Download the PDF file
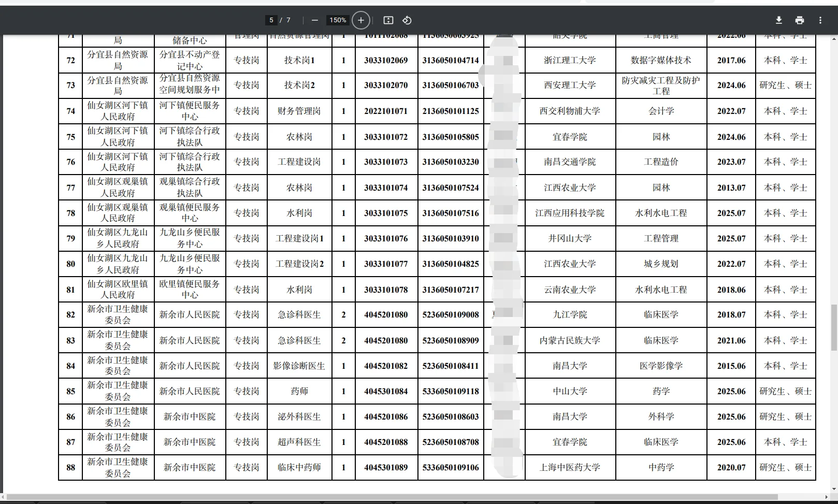Image resolution: width=838 pixels, height=504 pixels. [x=778, y=20]
